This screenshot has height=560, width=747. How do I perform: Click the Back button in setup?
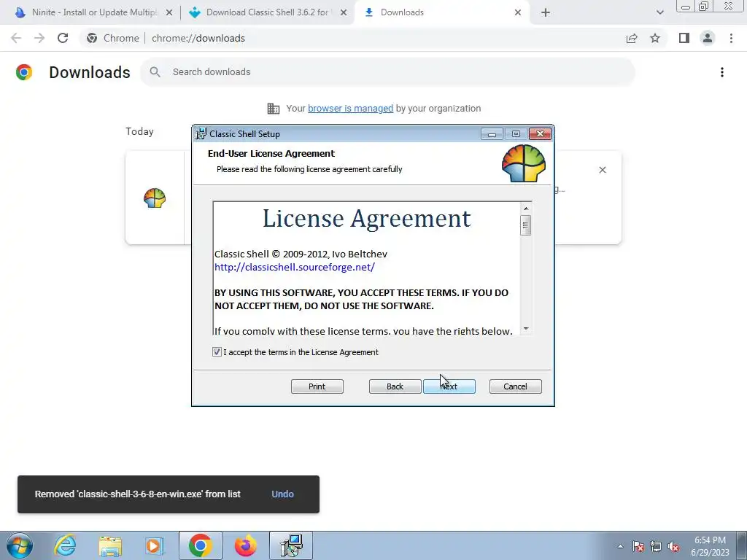(395, 386)
